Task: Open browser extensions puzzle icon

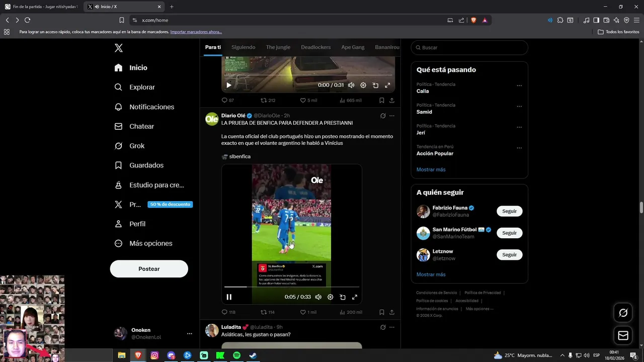Action: [x=560, y=20]
